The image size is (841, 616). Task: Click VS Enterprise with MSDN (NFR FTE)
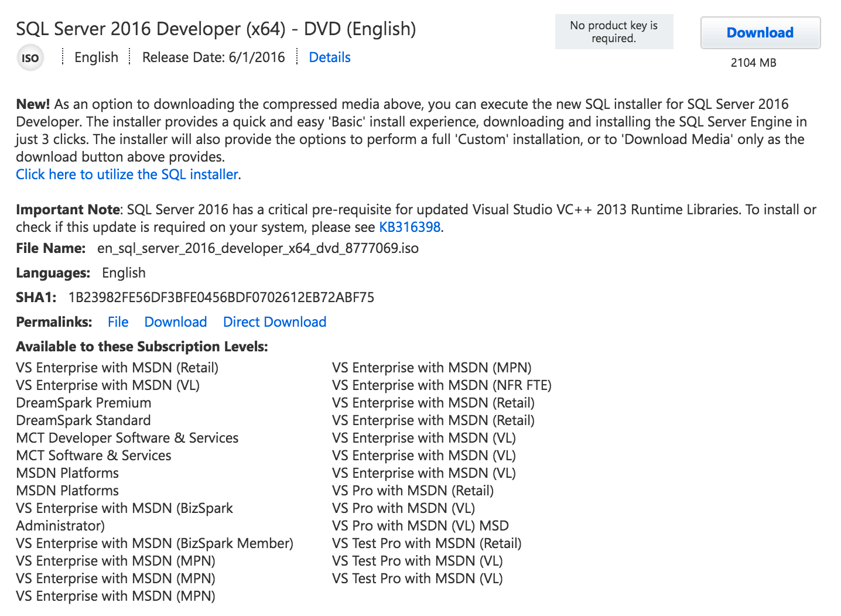click(442, 385)
